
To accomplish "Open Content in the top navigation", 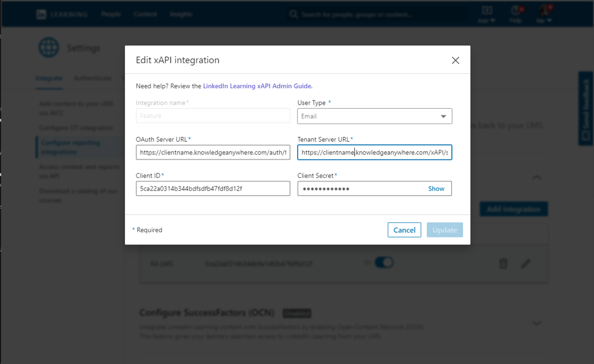I will coord(145,14).
